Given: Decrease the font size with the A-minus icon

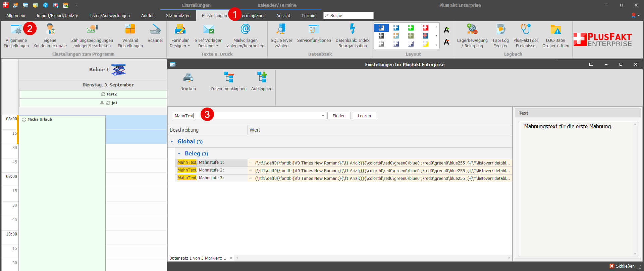Looking at the screenshot, I should point(446,42).
